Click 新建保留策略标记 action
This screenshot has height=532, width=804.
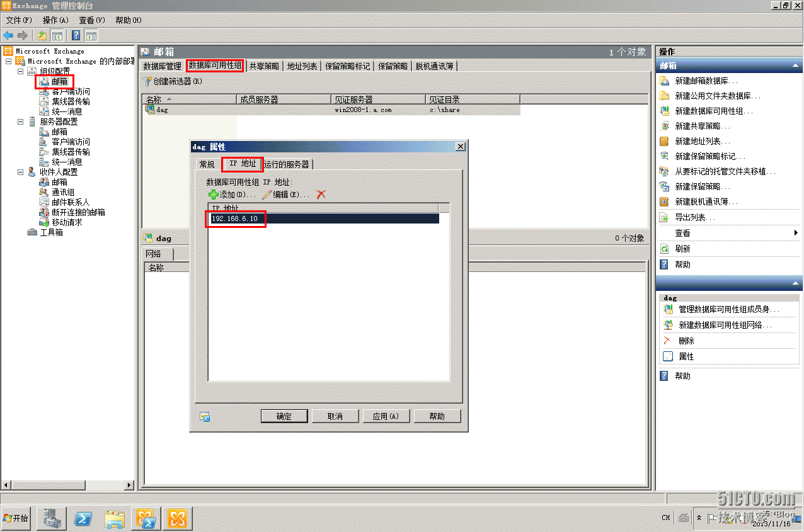[710, 156]
